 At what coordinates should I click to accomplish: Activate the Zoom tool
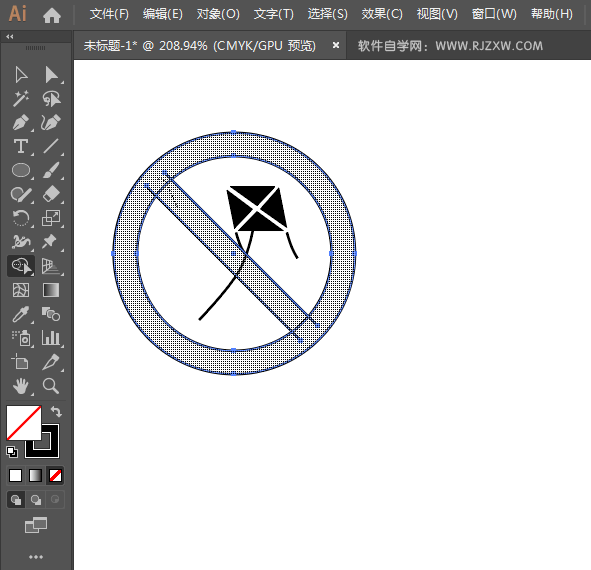click(x=51, y=386)
